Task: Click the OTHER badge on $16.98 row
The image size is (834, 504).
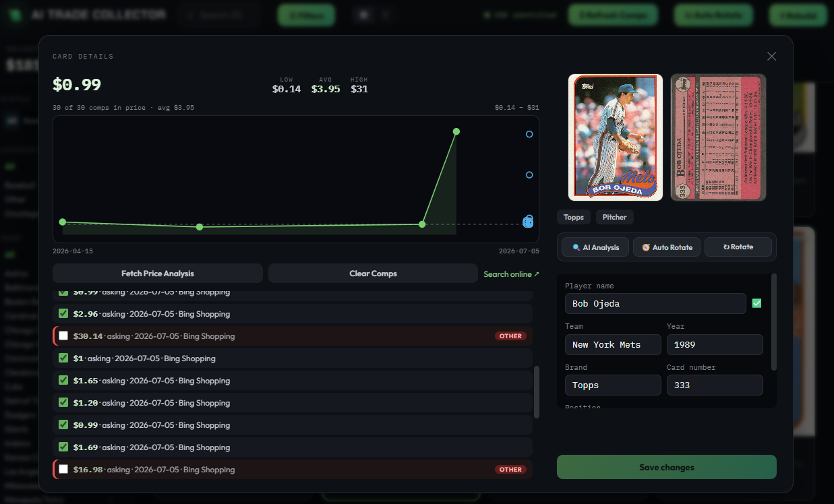Action: coord(510,469)
